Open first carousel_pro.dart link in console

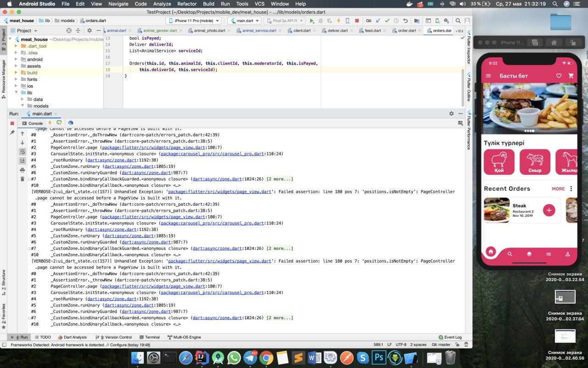(x=212, y=154)
